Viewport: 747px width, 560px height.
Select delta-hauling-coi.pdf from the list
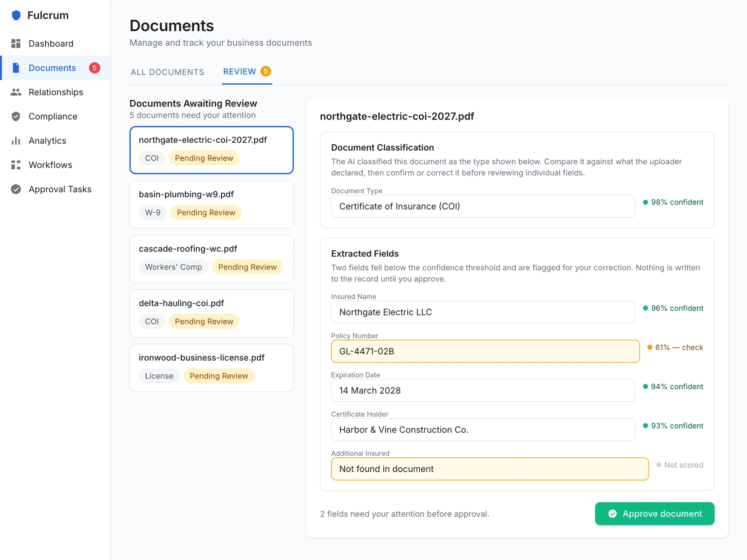pos(211,314)
